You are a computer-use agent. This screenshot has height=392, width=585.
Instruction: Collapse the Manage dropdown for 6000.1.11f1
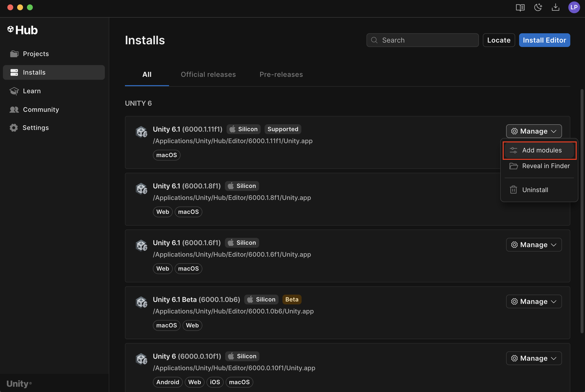[534, 131]
